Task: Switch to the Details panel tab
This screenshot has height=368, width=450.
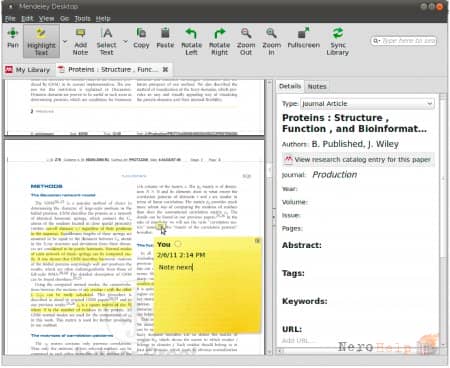Action: (290, 86)
